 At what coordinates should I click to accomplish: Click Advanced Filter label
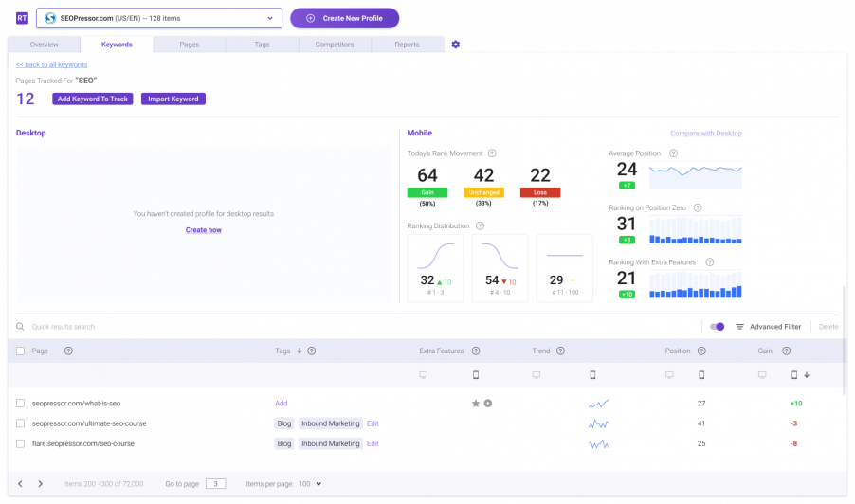coord(775,327)
